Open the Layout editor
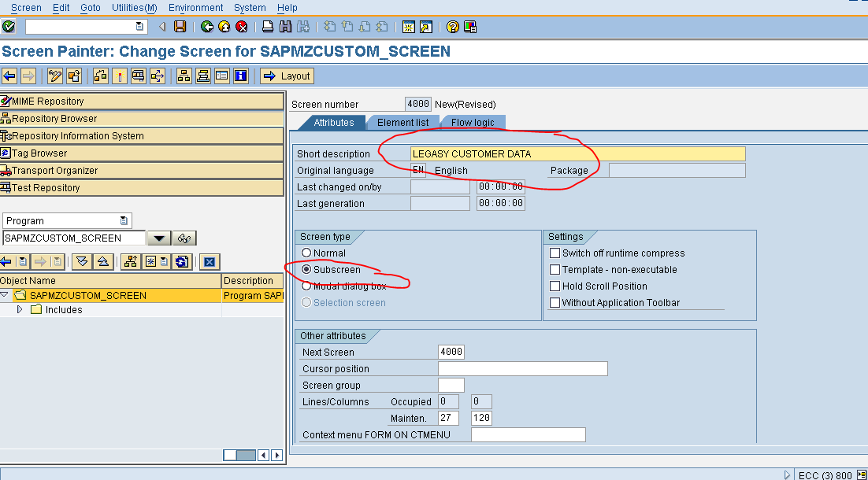The width and height of the screenshot is (868, 480). click(x=287, y=76)
